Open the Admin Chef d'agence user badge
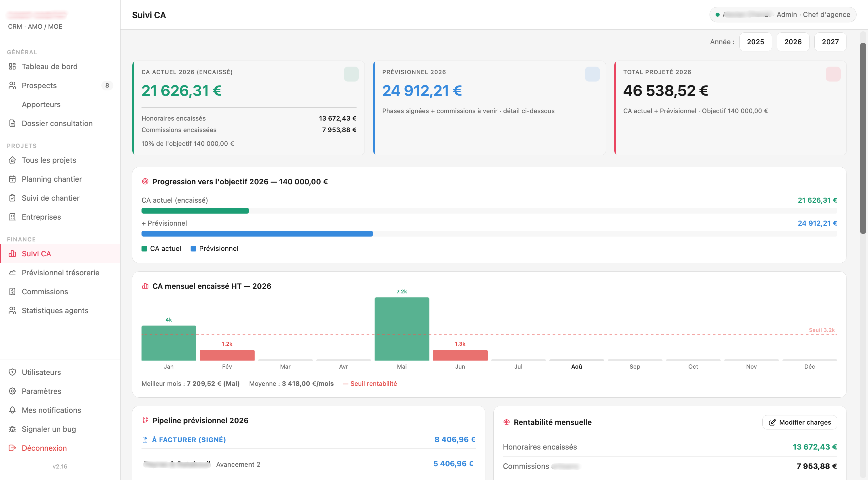The height and width of the screenshot is (480, 868). (x=783, y=14)
